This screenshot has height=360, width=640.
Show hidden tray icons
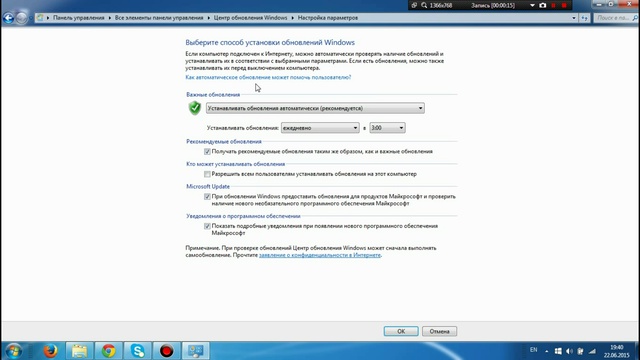coord(547,351)
